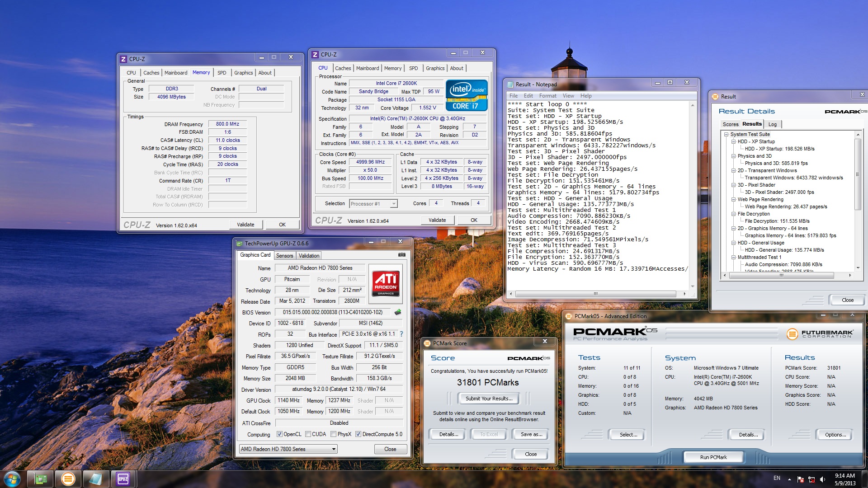Viewport: 868px width, 488px height.
Task: Click Submit Your Results button
Action: (489, 399)
